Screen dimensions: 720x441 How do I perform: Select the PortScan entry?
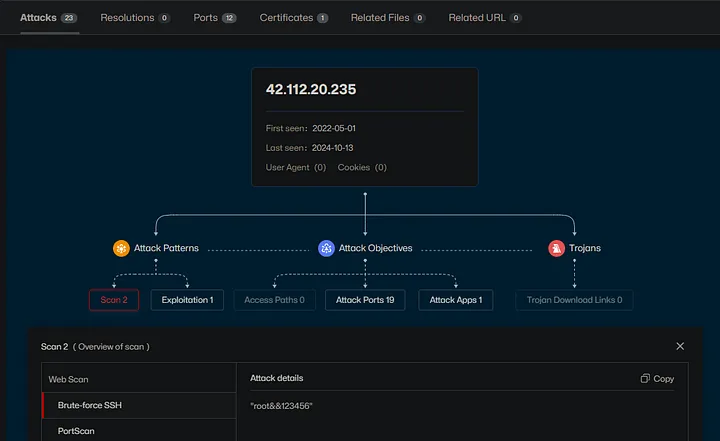pyautogui.click(x=139, y=431)
